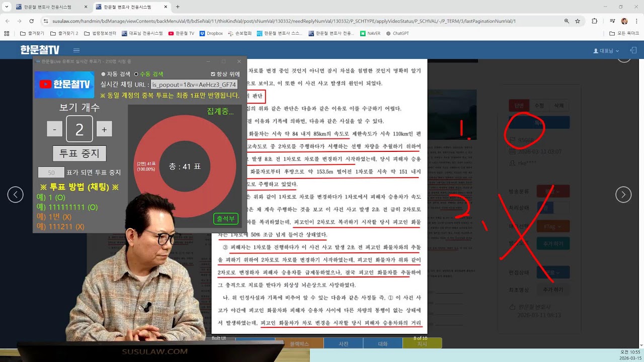Open a new browser tab
Viewport: 644px width, 362px height.
[x=178, y=7]
